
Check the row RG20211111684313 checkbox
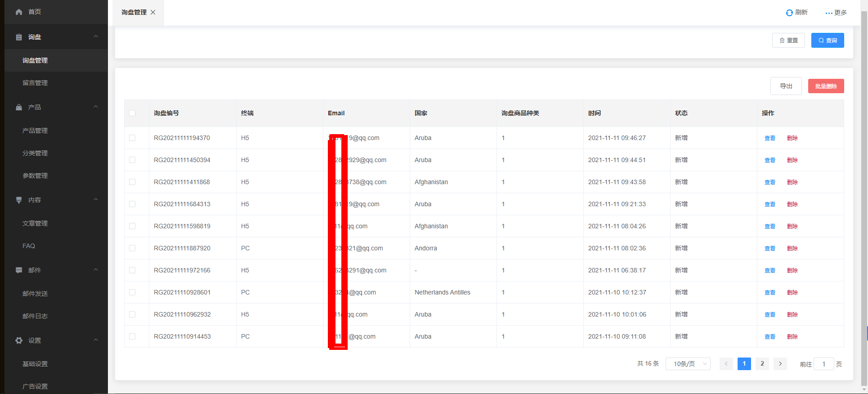click(x=132, y=204)
